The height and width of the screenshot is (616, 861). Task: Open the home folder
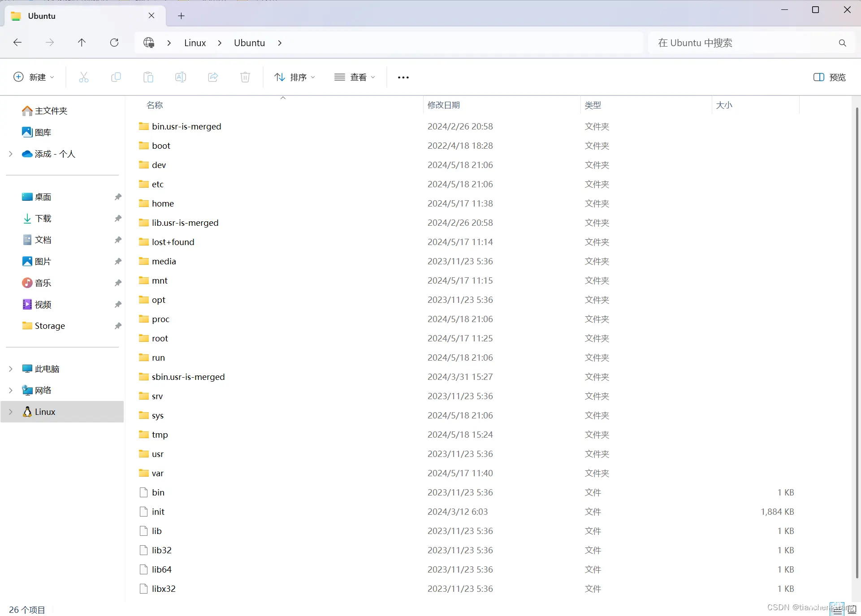click(163, 202)
